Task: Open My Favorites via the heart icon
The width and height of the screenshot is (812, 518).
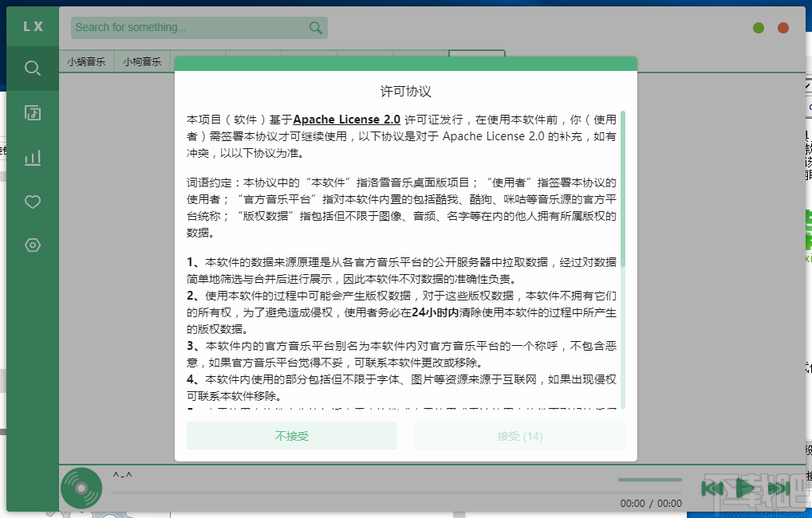Action: tap(32, 202)
